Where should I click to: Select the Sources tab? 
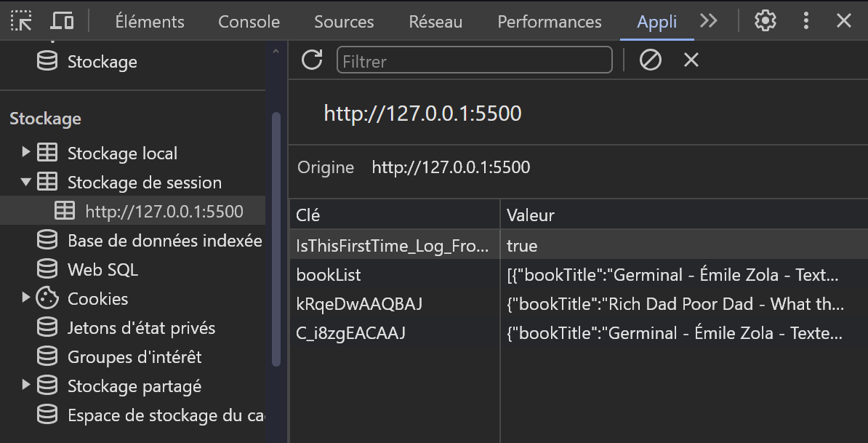[x=343, y=22]
